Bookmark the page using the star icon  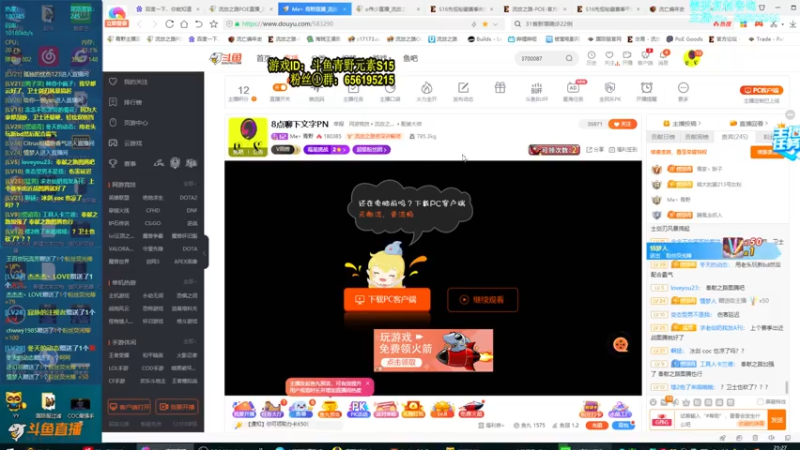click(x=213, y=24)
